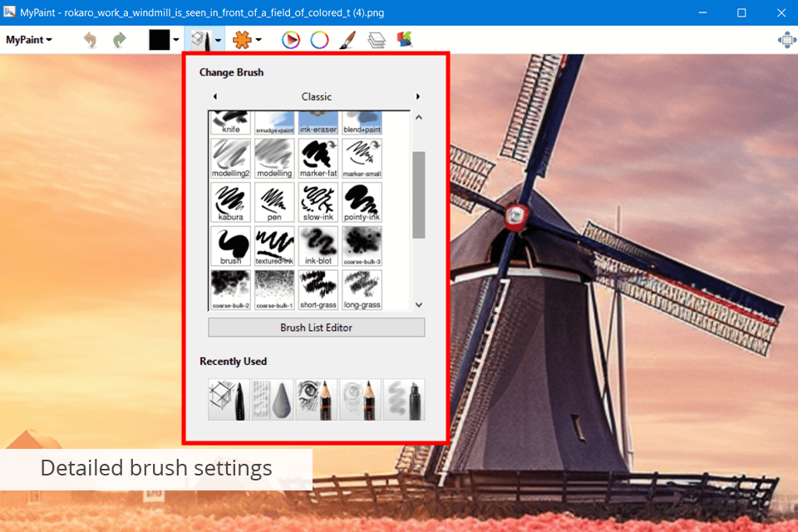
Task: Choose the brush named 'brush'
Action: (x=230, y=246)
